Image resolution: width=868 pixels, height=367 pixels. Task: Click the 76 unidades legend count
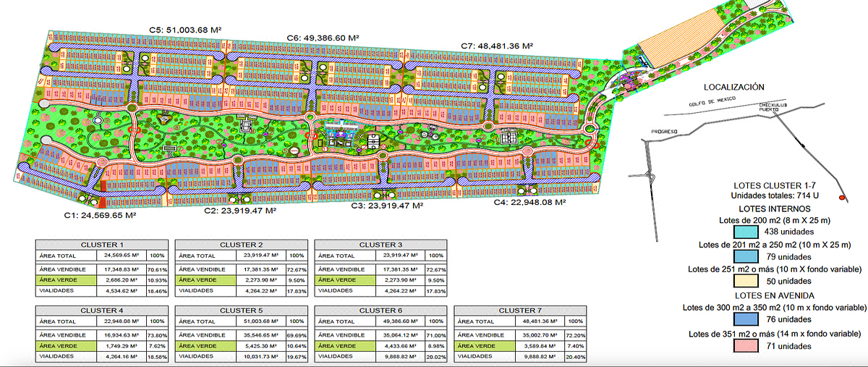[788, 319]
